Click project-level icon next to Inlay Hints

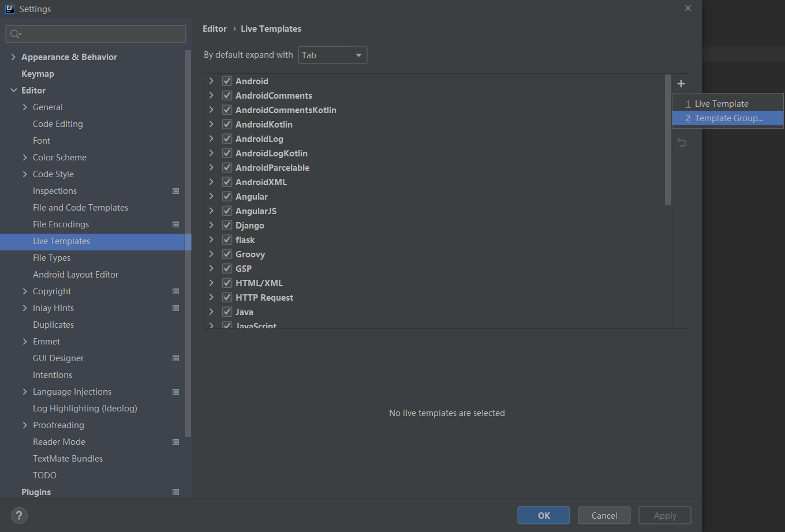(176, 308)
